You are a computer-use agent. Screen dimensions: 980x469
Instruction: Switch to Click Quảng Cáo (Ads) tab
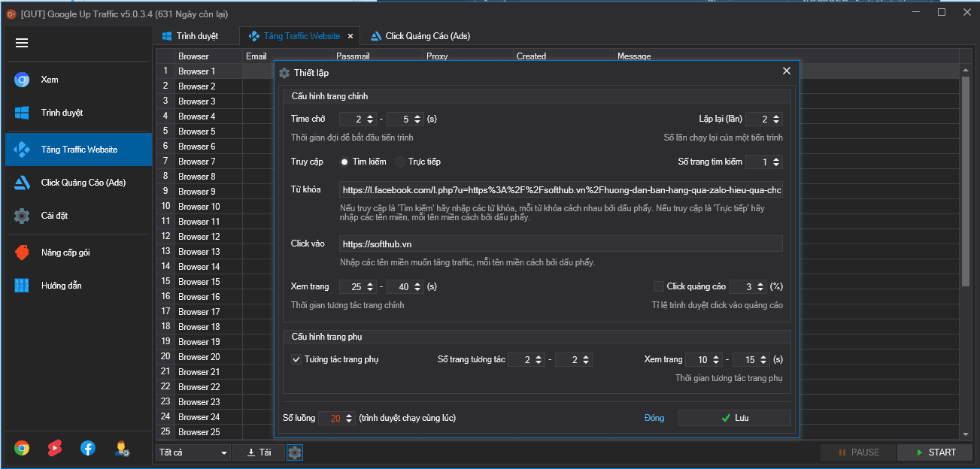[x=427, y=36]
